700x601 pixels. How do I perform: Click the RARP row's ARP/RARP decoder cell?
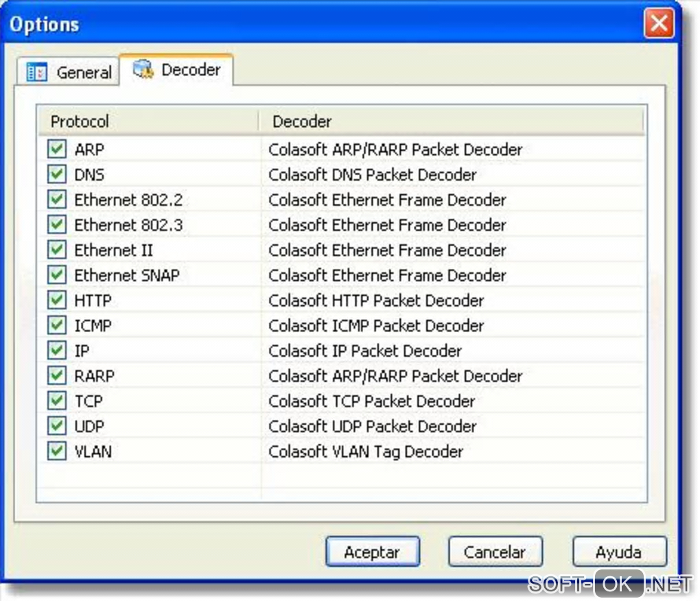click(x=395, y=376)
